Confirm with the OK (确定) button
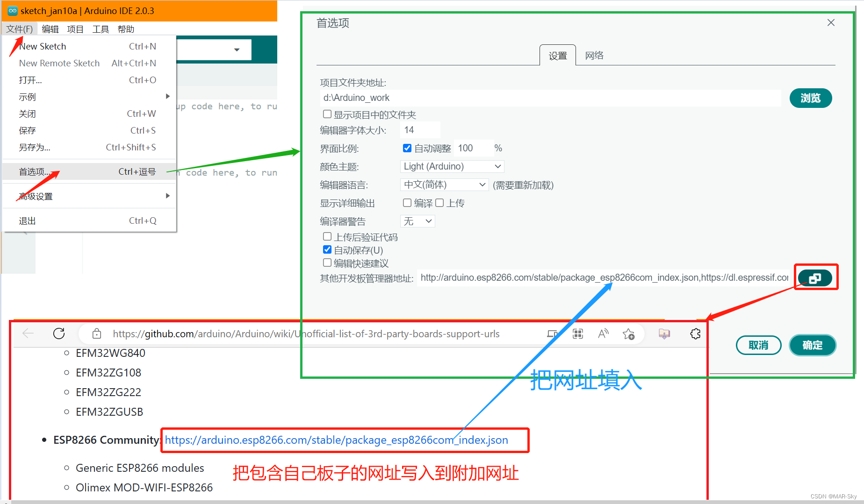Image resolution: width=864 pixels, height=504 pixels. [813, 345]
